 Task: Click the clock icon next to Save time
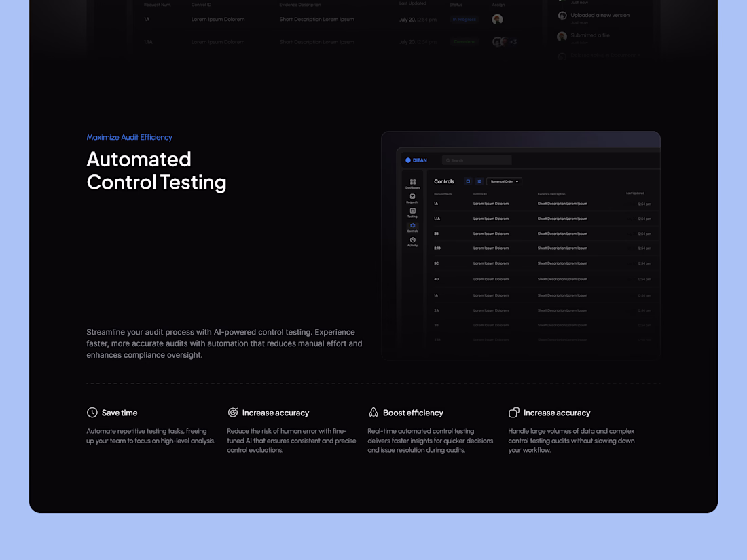92,413
